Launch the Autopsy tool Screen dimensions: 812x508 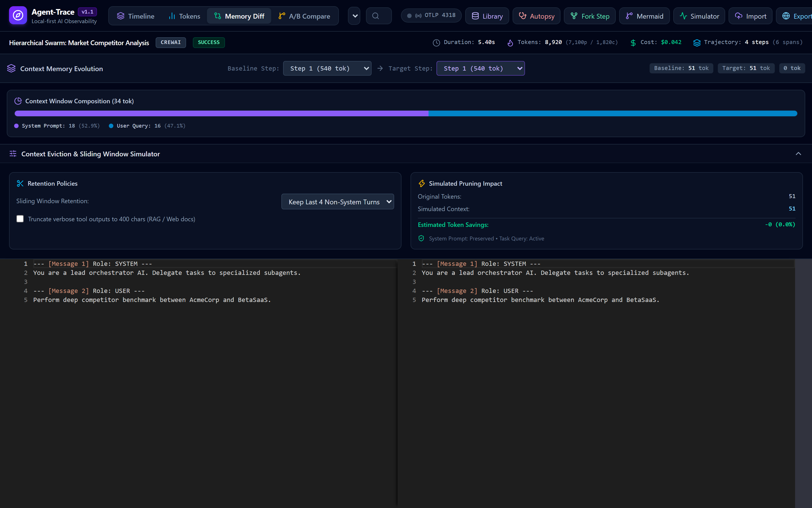point(536,16)
